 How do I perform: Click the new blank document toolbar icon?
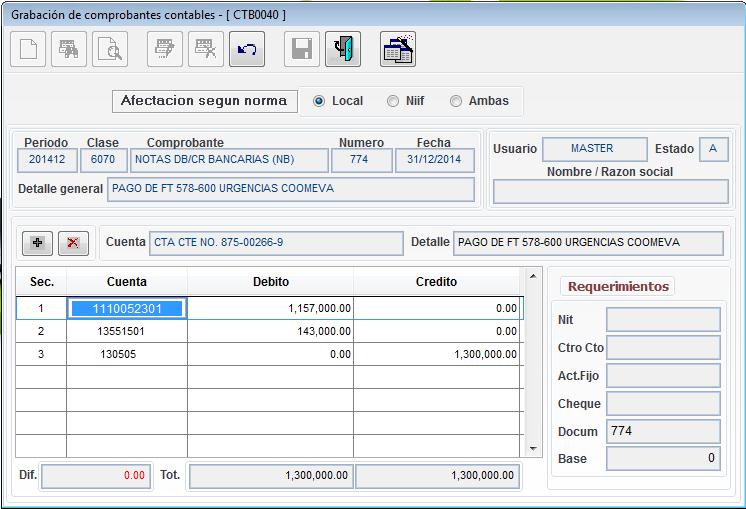point(28,49)
